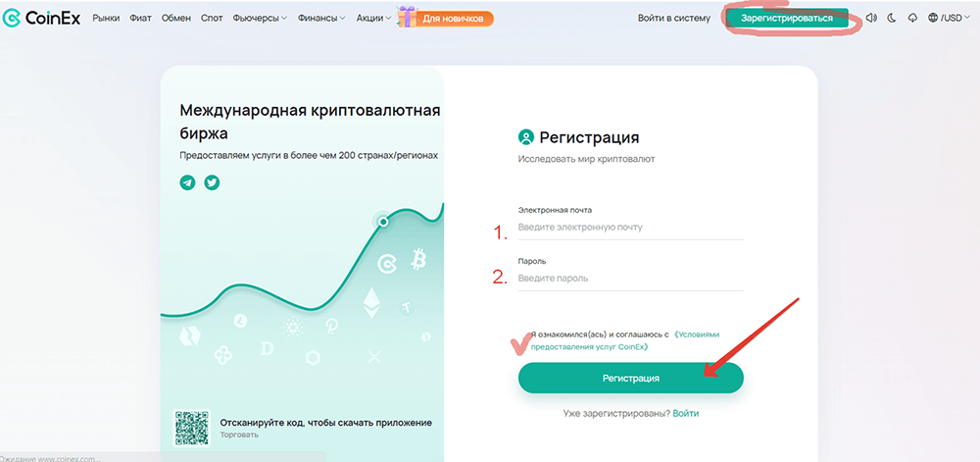Open the Фиат menu item

[x=140, y=18]
